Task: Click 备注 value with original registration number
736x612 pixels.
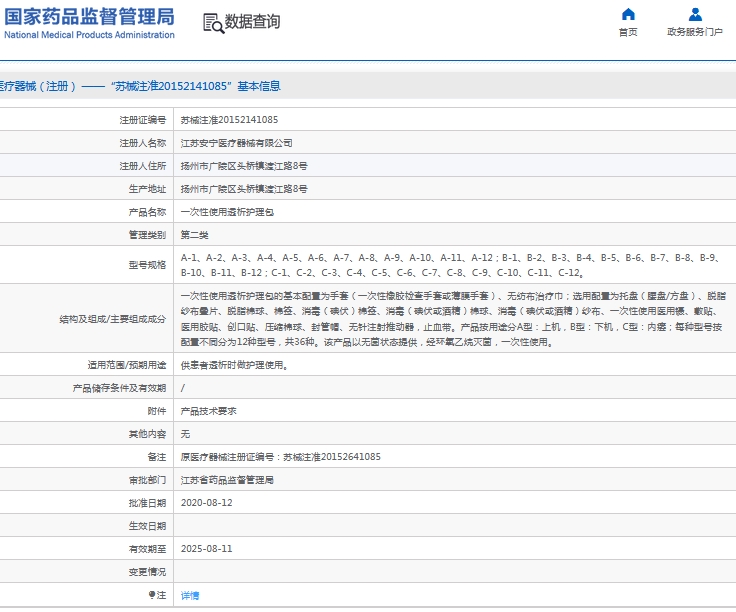Action: tap(281, 457)
